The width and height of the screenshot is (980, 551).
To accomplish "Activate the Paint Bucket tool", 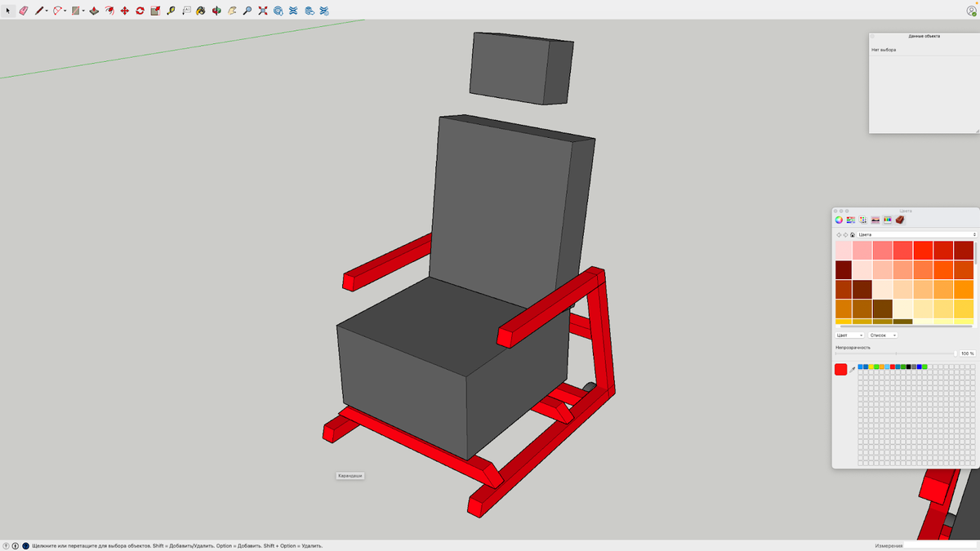I will pos(201,11).
